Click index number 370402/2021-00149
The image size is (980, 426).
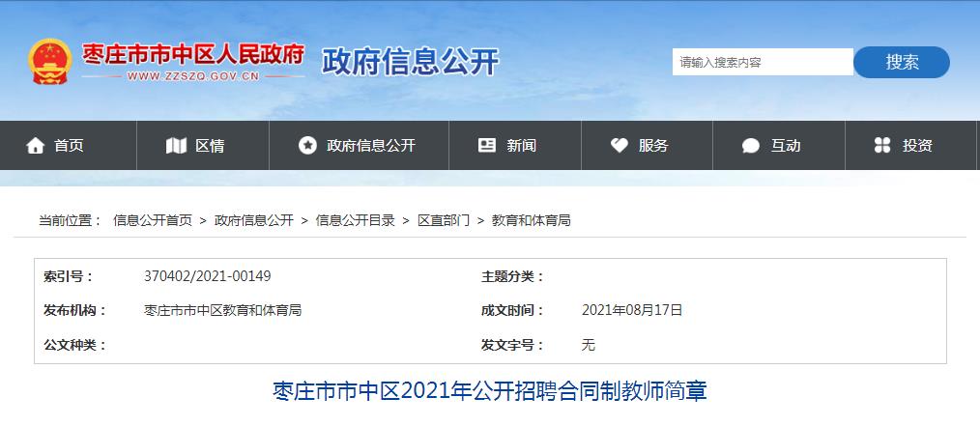point(208,276)
